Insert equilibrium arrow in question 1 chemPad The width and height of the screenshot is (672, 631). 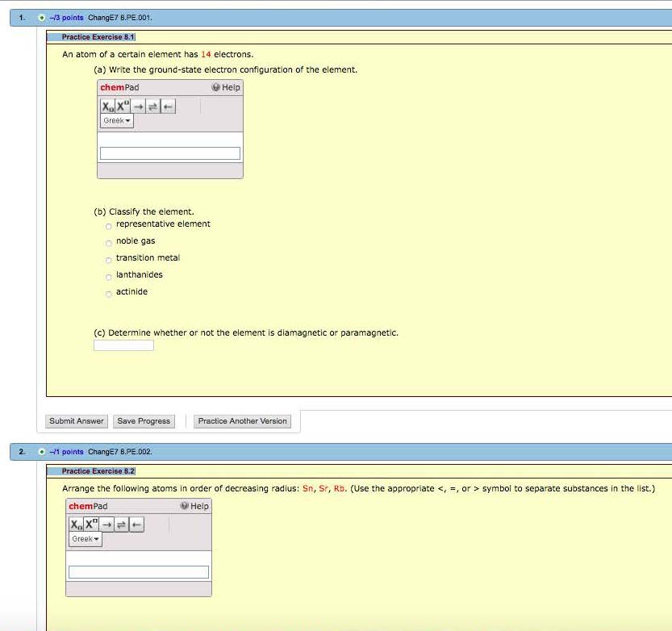click(153, 107)
